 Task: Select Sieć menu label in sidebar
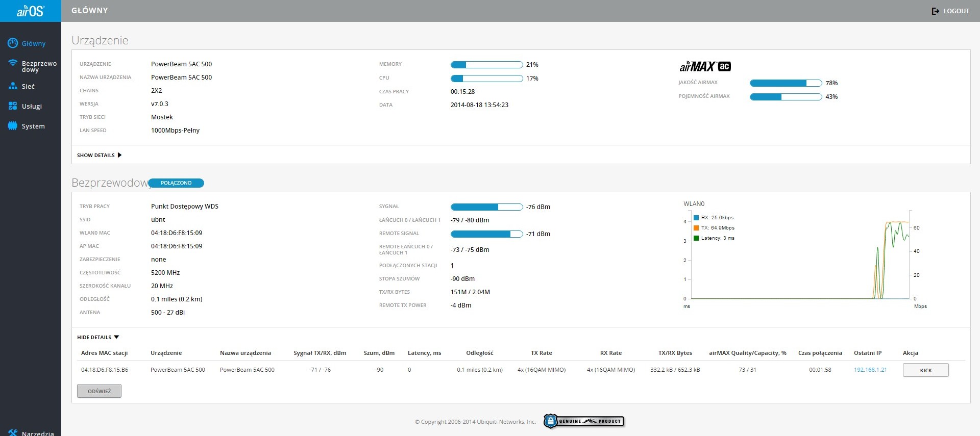[28, 87]
